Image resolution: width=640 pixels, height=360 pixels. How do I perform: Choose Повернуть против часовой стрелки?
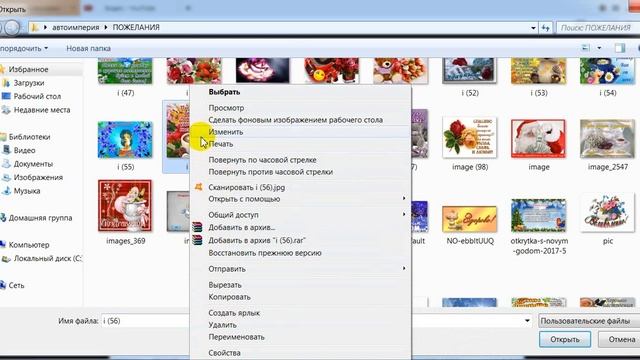click(271, 172)
